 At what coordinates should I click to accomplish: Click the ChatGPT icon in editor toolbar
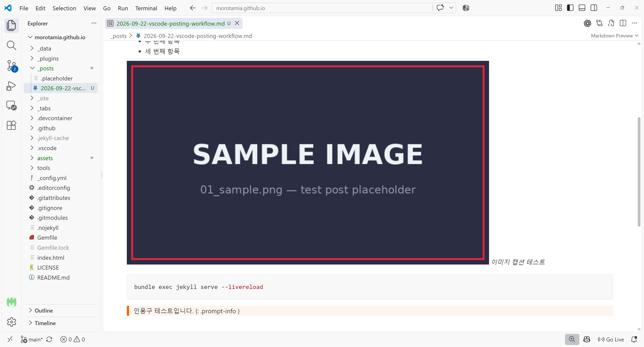click(587, 23)
